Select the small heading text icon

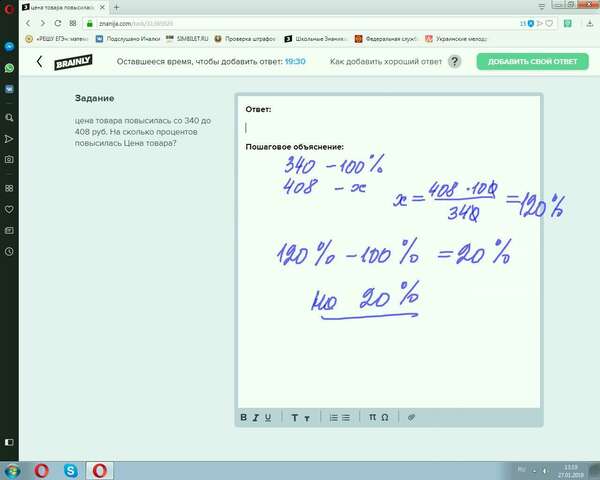(x=307, y=418)
